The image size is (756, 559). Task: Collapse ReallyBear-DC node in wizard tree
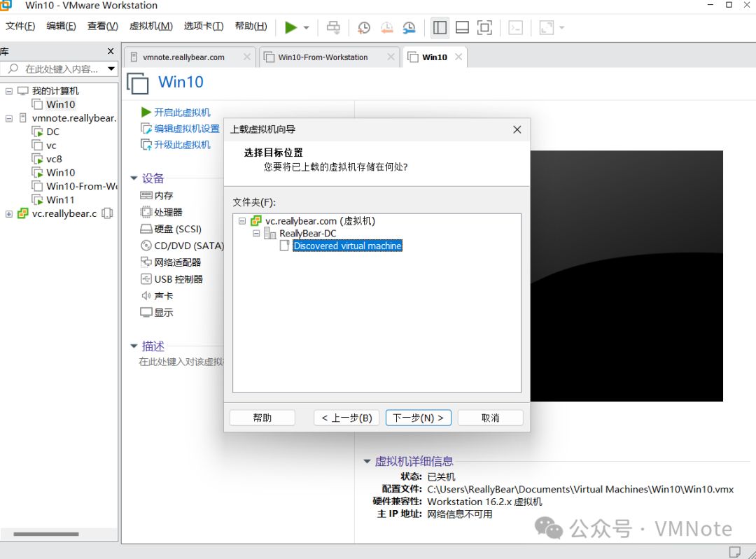(x=256, y=233)
